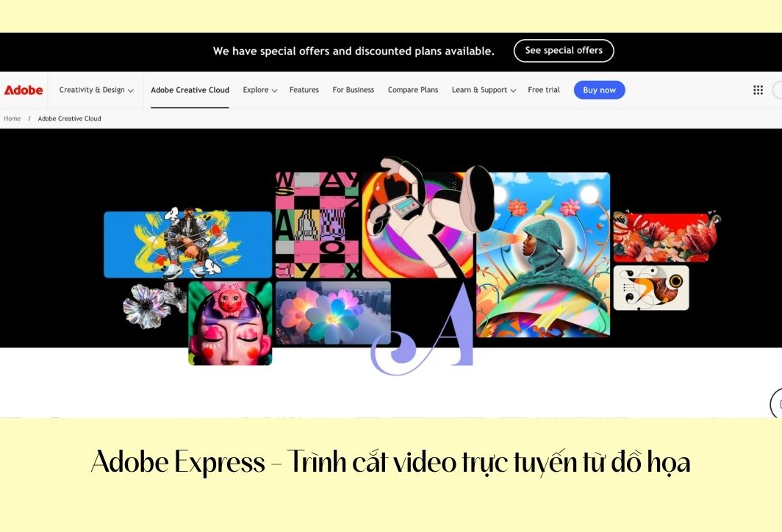This screenshot has width=782, height=532.
Task: Go to the For Business page
Action: 353,90
